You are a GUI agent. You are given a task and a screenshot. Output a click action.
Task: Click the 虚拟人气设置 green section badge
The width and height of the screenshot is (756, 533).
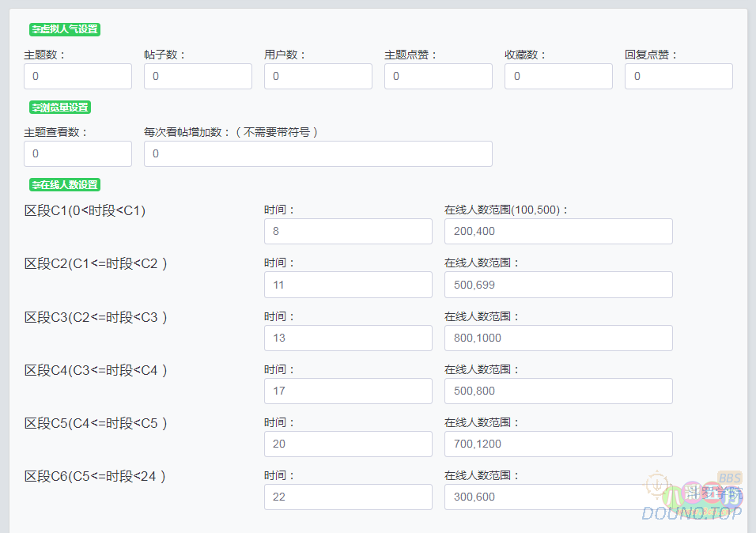tap(65, 29)
